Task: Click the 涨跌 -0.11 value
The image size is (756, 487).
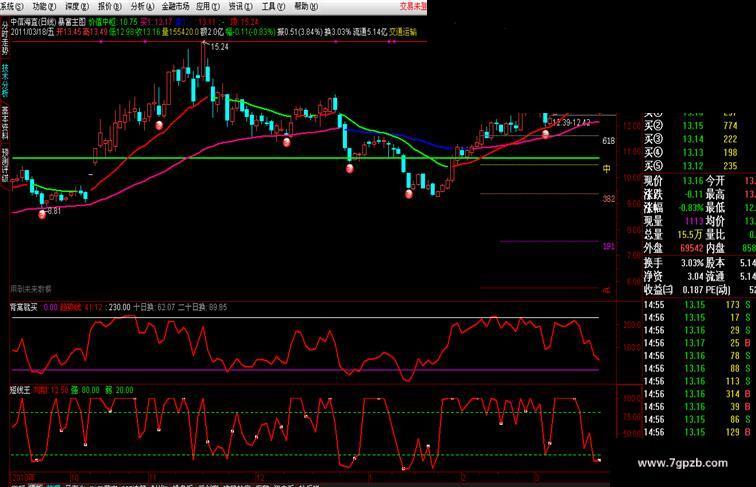Action: click(x=694, y=194)
